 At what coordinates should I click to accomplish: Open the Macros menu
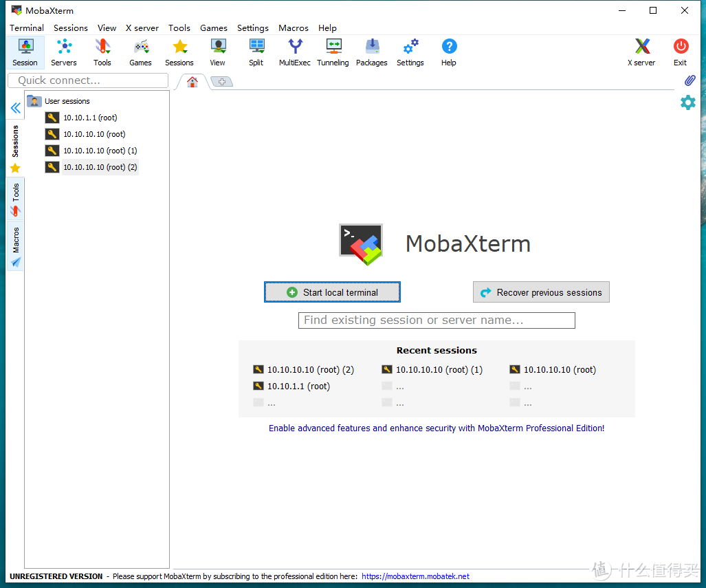pyautogui.click(x=293, y=28)
